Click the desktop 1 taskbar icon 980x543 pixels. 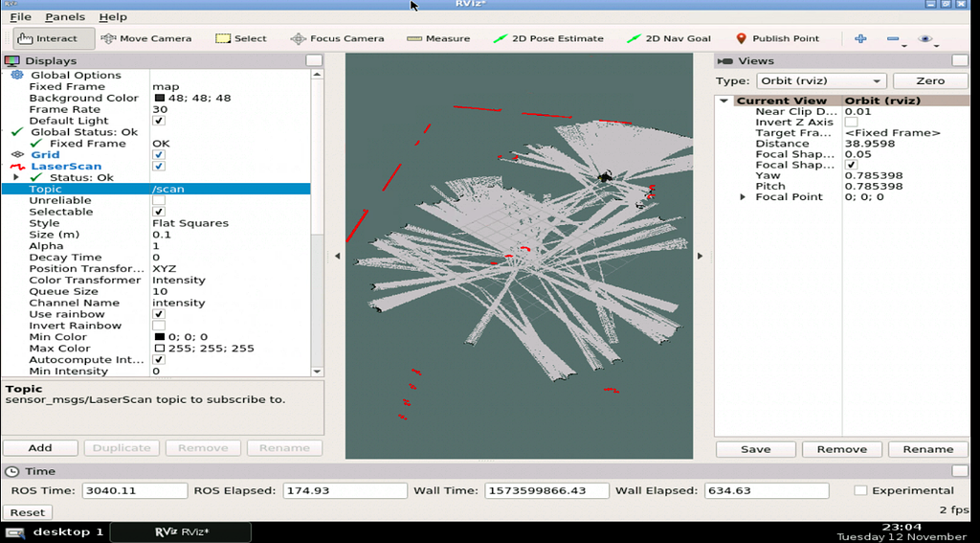(x=17, y=533)
